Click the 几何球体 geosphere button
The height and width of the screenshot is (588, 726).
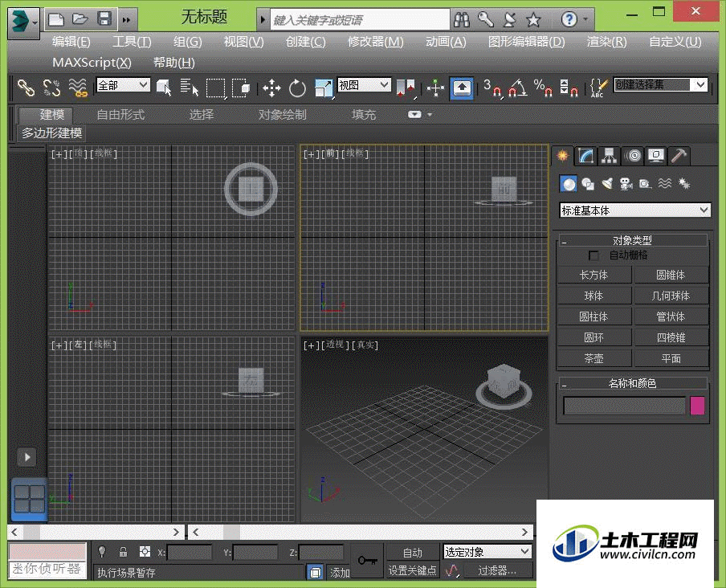click(671, 296)
